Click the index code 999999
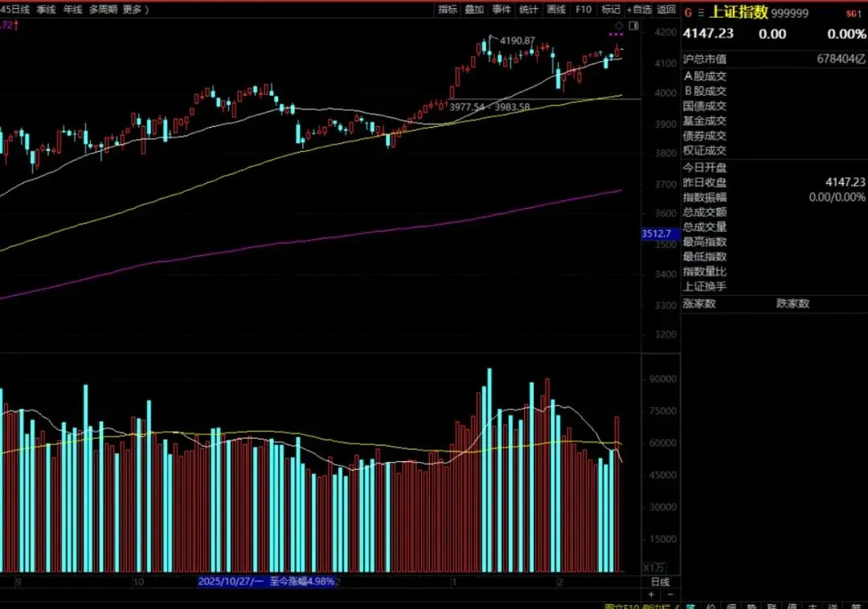Viewport: 868px width, 609px height. coord(789,14)
